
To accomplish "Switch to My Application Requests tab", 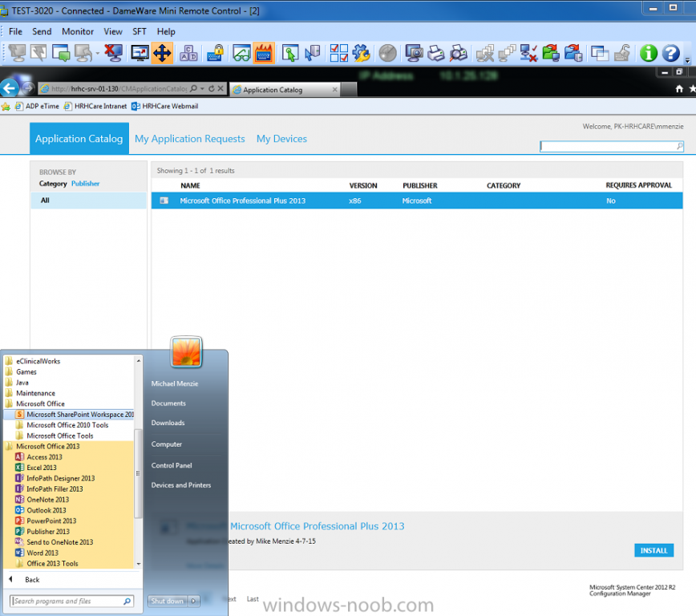I will click(189, 139).
